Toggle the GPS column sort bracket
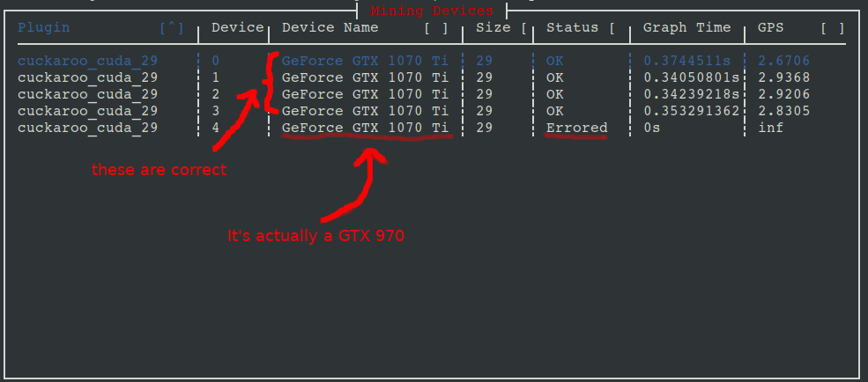Image resolution: width=868 pixels, height=382 pixels. [833, 27]
